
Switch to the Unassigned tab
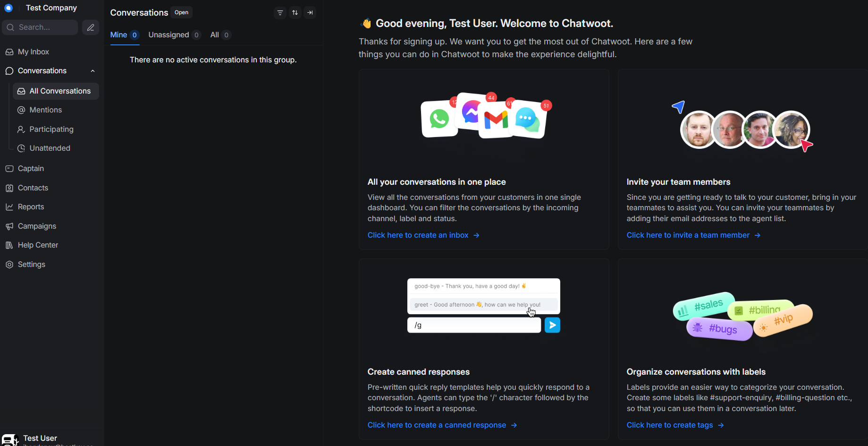coord(175,35)
